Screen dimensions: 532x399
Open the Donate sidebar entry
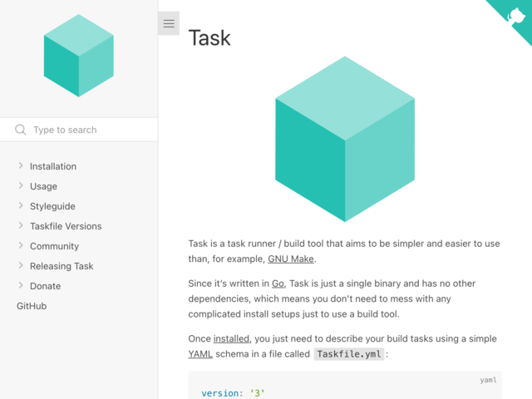pos(45,286)
